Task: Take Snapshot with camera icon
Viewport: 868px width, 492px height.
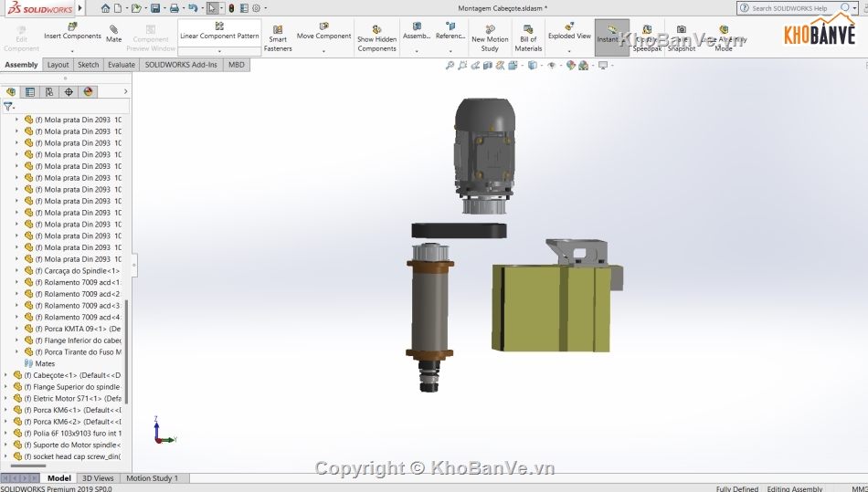Action: pyautogui.click(x=682, y=37)
